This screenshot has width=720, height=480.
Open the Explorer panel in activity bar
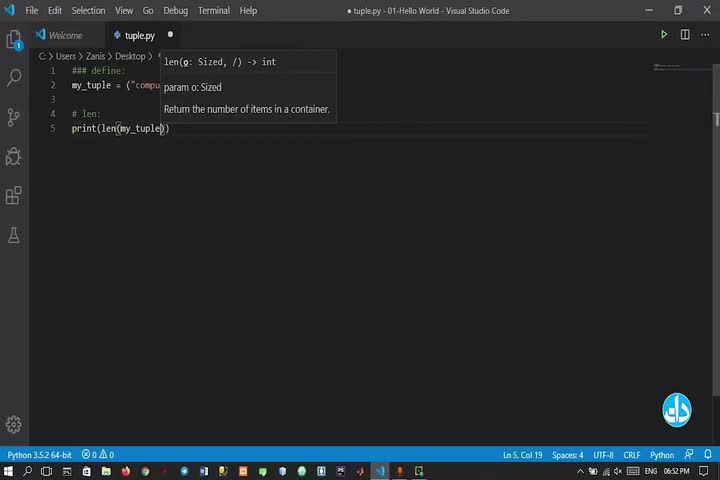[14, 41]
